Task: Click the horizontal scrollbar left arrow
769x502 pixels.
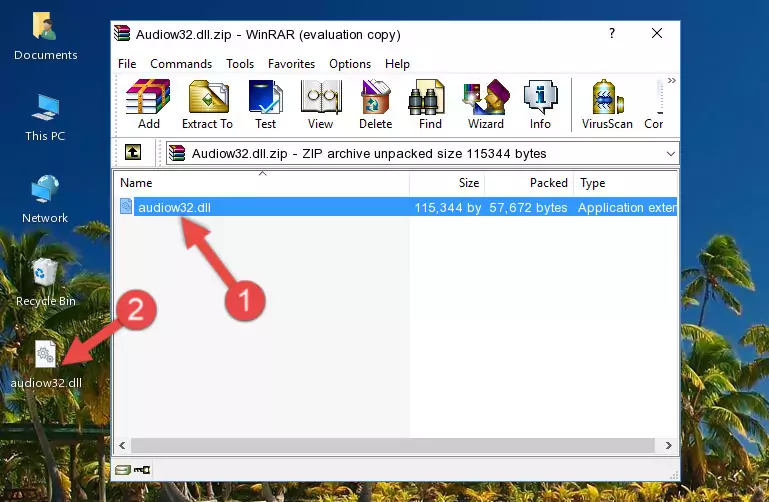Action: pos(123,445)
